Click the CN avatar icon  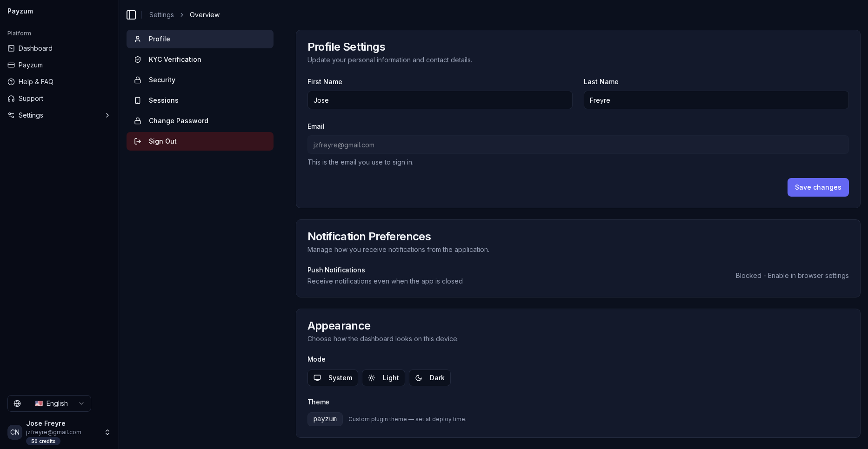click(15, 432)
